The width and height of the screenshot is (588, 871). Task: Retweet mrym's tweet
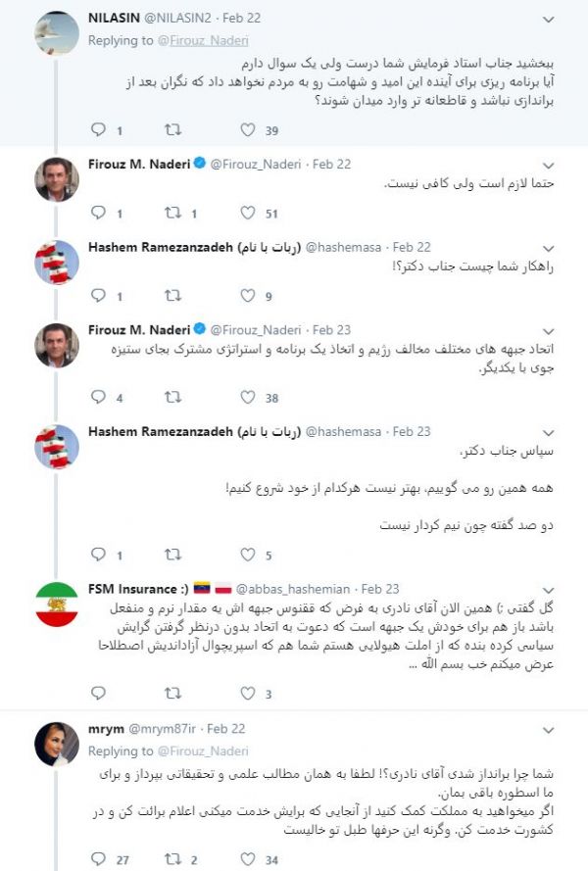pos(172,859)
